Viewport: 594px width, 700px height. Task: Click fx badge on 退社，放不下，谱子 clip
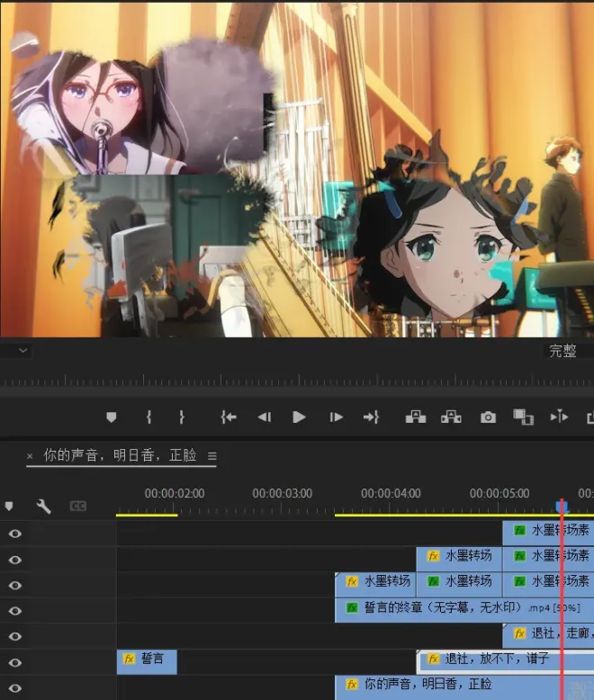pyautogui.click(x=433, y=659)
